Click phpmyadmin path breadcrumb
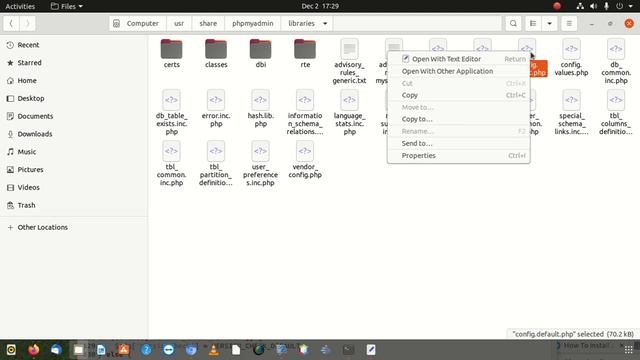640x360 pixels. click(253, 23)
